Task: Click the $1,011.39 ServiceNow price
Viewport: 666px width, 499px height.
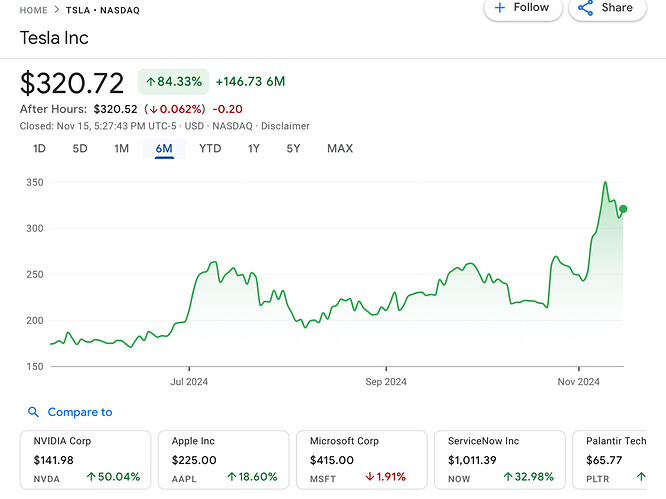Action: coord(472,460)
